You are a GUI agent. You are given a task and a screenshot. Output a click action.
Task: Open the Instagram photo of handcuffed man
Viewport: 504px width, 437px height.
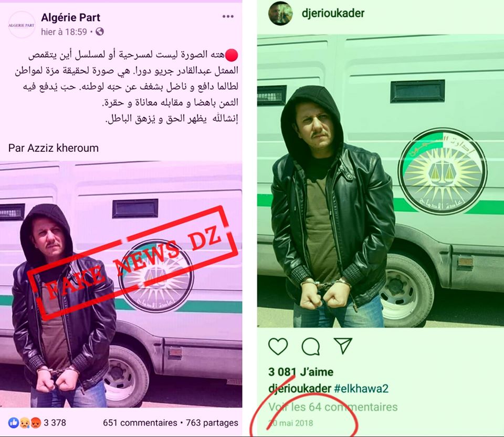pyautogui.click(x=381, y=181)
